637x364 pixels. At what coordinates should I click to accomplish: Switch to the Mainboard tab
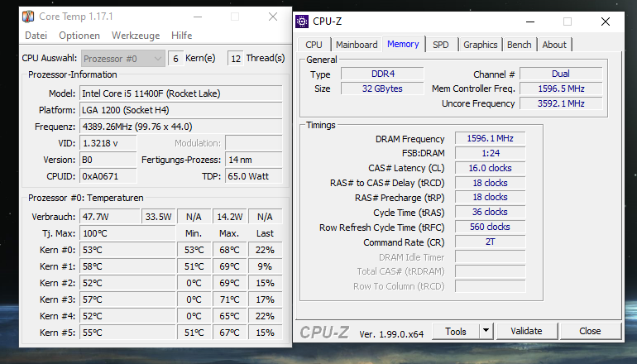[x=357, y=45]
